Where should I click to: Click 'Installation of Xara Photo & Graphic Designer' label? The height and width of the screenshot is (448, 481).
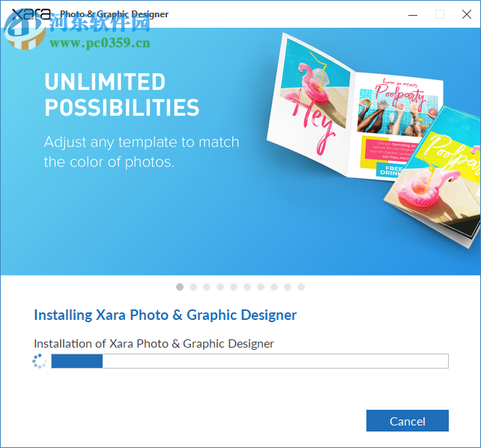pos(154,344)
